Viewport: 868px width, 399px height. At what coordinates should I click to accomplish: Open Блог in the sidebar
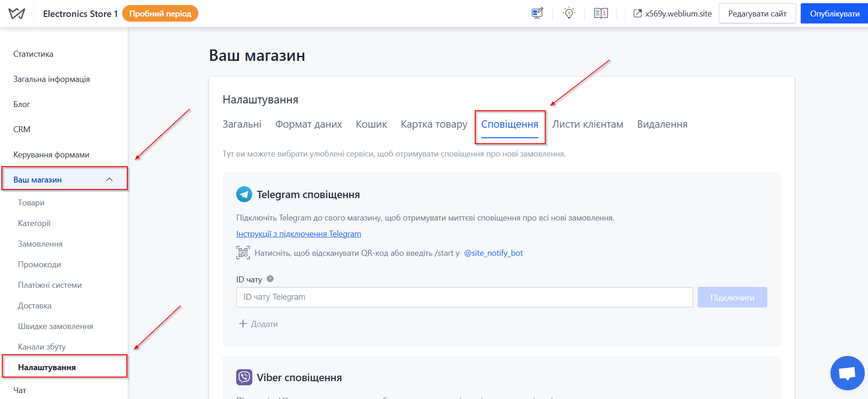(x=22, y=104)
